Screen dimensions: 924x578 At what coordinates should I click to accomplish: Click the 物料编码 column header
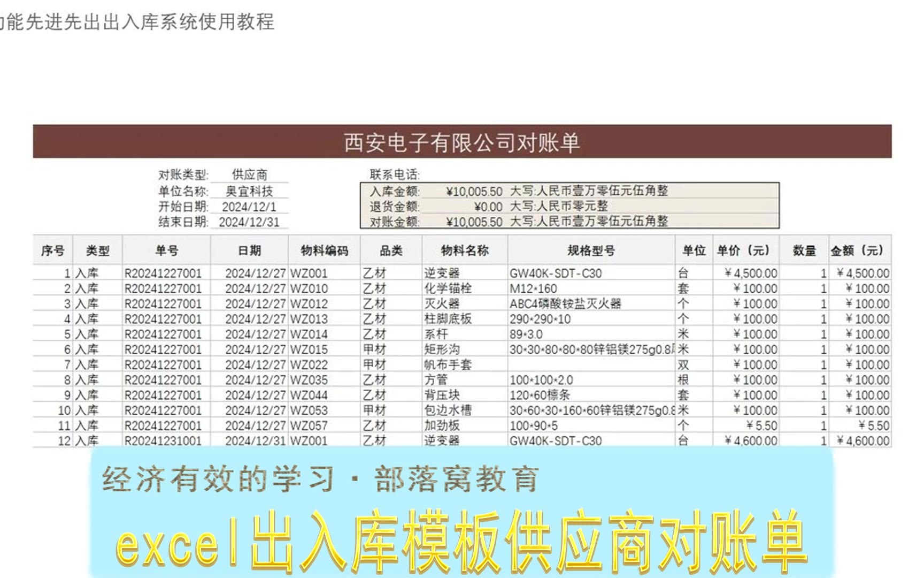pos(324,250)
